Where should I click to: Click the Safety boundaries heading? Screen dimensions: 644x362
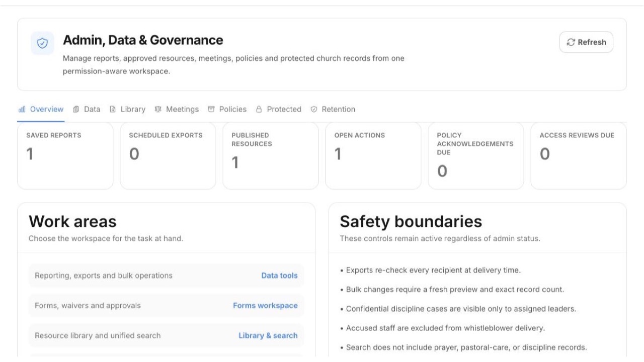411,221
